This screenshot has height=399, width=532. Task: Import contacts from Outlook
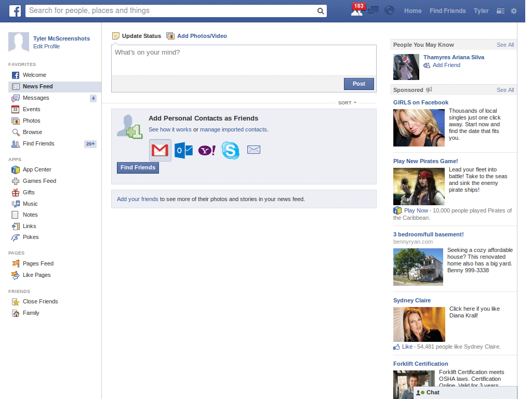click(x=183, y=150)
